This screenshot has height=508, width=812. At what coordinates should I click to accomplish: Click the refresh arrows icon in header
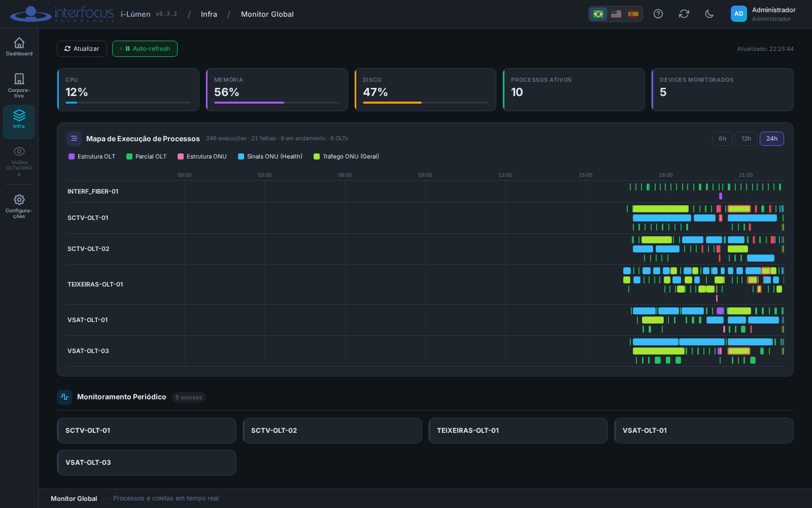click(x=684, y=14)
